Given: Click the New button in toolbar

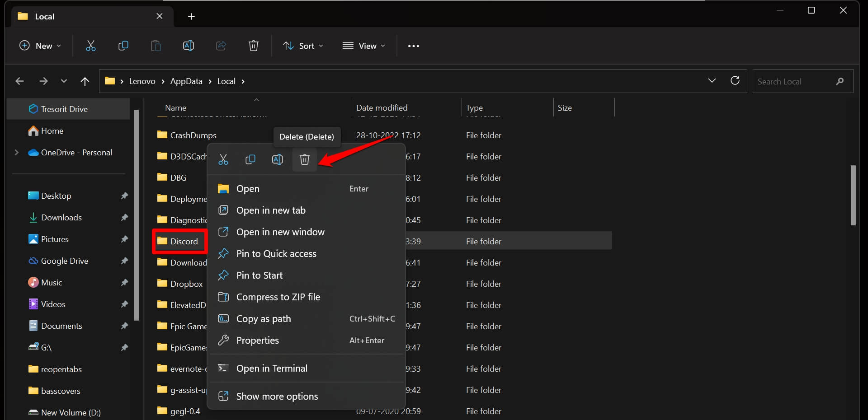Looking at the screenshot, I should tap(40, 46).
